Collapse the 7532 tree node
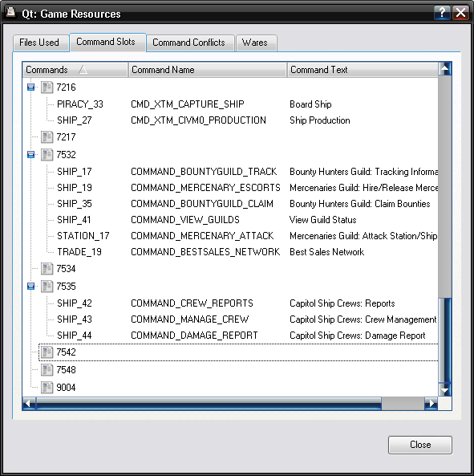The image size is (474, 476). click(x=30, y=155)
